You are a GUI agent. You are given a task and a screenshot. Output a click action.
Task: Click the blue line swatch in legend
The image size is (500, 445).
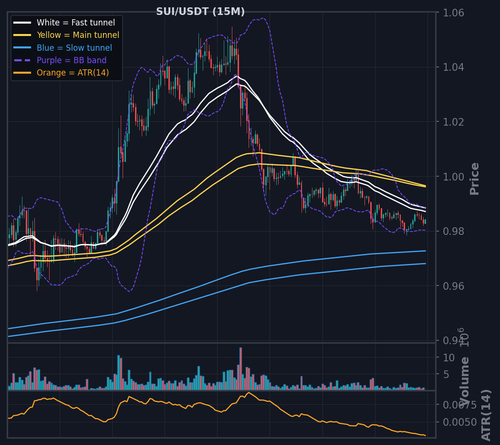point(22,48)
